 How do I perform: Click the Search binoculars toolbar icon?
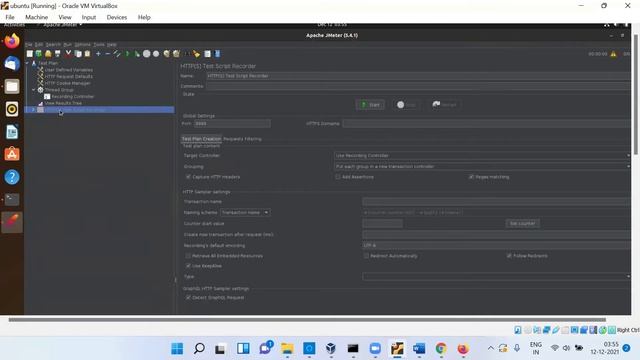click(187, 53)
